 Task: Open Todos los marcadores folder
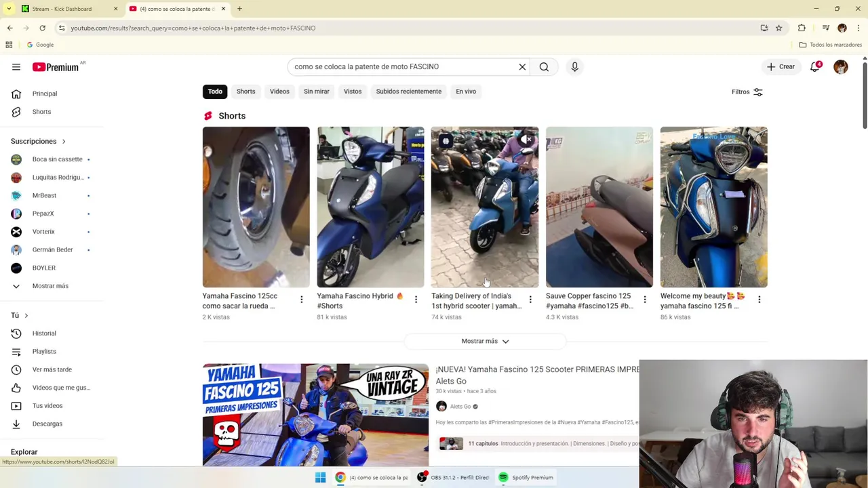pyautogui.click(x=831, y=45)
